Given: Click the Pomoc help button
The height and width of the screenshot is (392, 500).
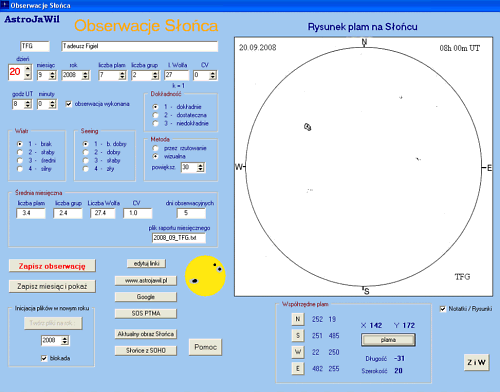Looking at the screenshot, I should tap(205, 347).
